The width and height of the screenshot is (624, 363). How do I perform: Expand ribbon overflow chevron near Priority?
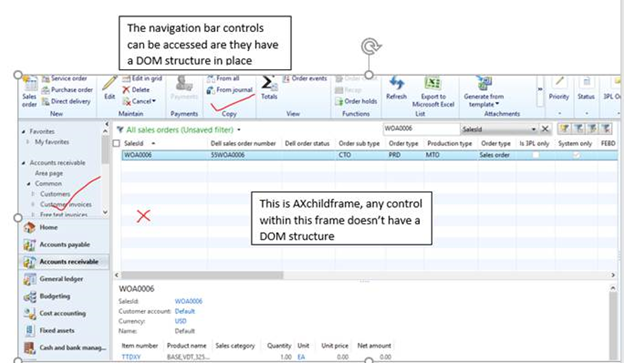pyautogui.click(x=540, y=89)
